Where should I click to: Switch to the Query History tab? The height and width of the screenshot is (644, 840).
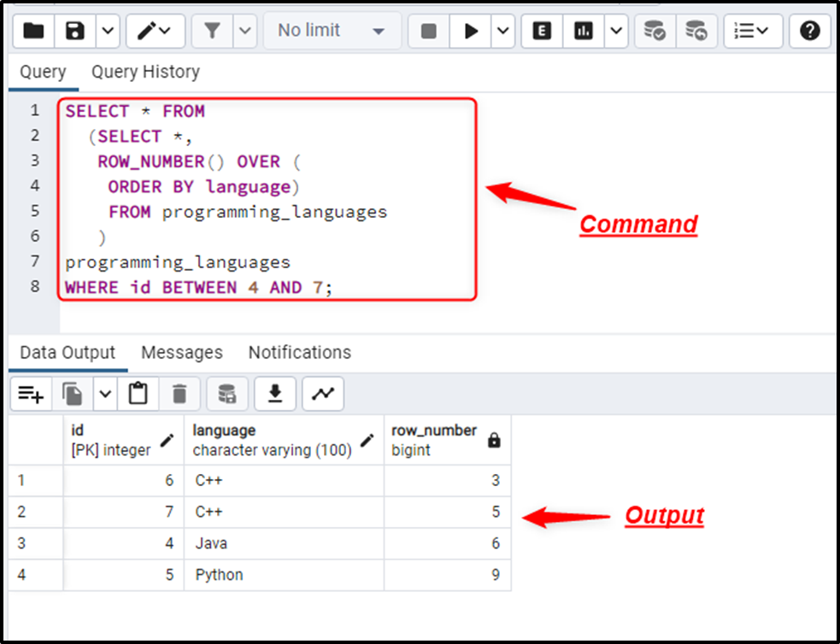(x=144, y=72)
